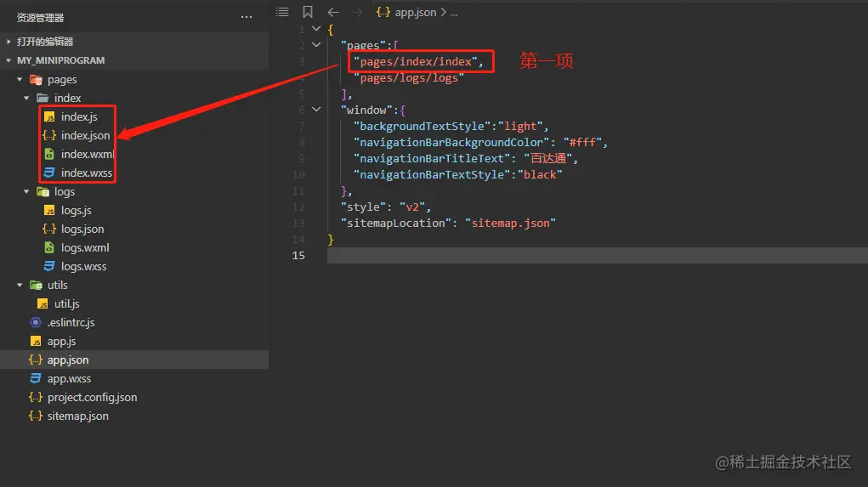Click the .eslintrc.js ESLint icon
This screenshot has width=868, height=487.
coord(36,322)
